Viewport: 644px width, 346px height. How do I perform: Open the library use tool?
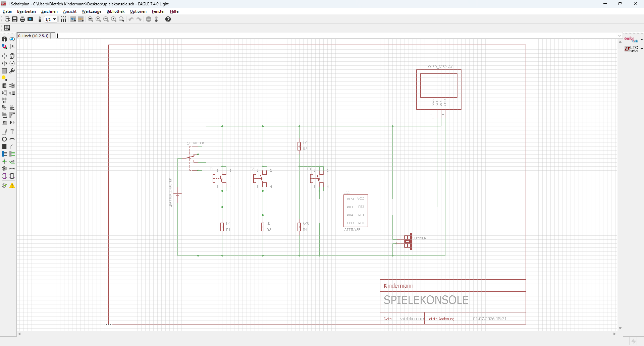pyautogui.click(x=63, y=19)
